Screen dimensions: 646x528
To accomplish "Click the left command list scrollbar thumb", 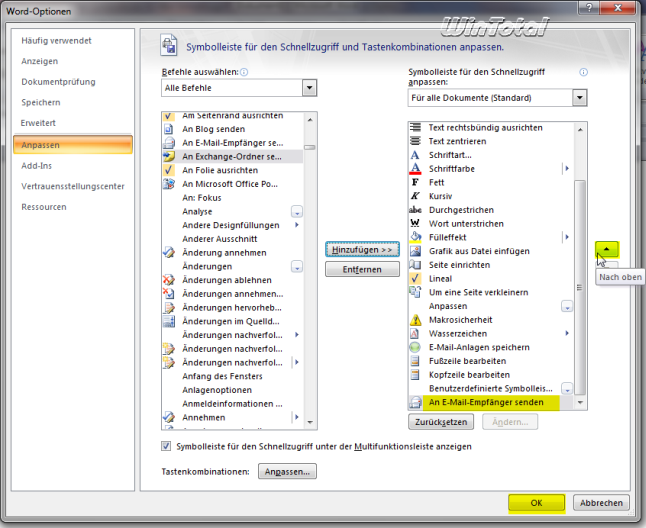I will click(x=310, y=147).
